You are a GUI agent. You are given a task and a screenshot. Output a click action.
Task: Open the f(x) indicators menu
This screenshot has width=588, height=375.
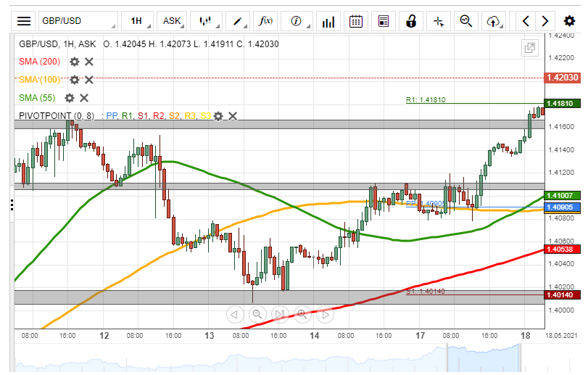pyautogui.click(x=266, y=21)
